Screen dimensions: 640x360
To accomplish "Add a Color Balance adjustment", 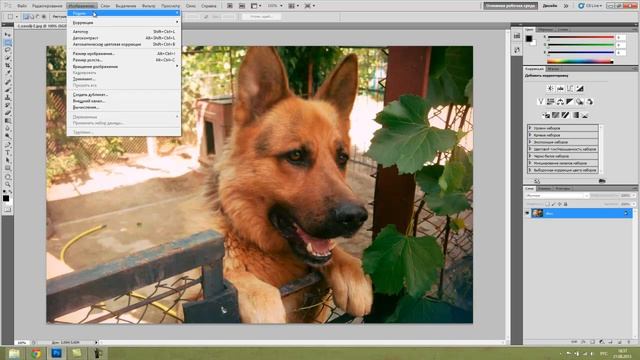I will point(560,102).
